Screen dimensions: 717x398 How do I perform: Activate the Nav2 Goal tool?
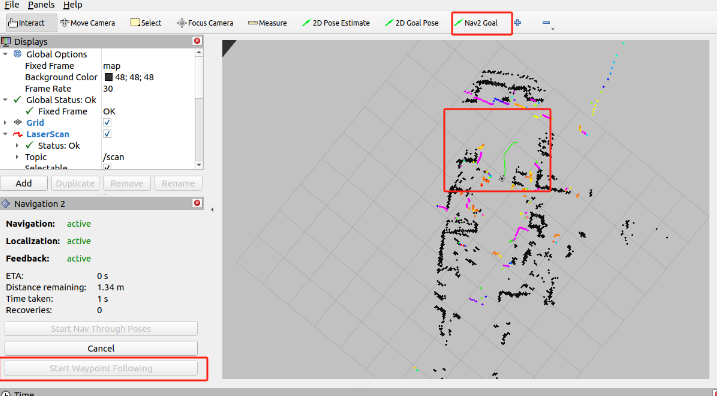pyautogui.click(x=476, y=23)
